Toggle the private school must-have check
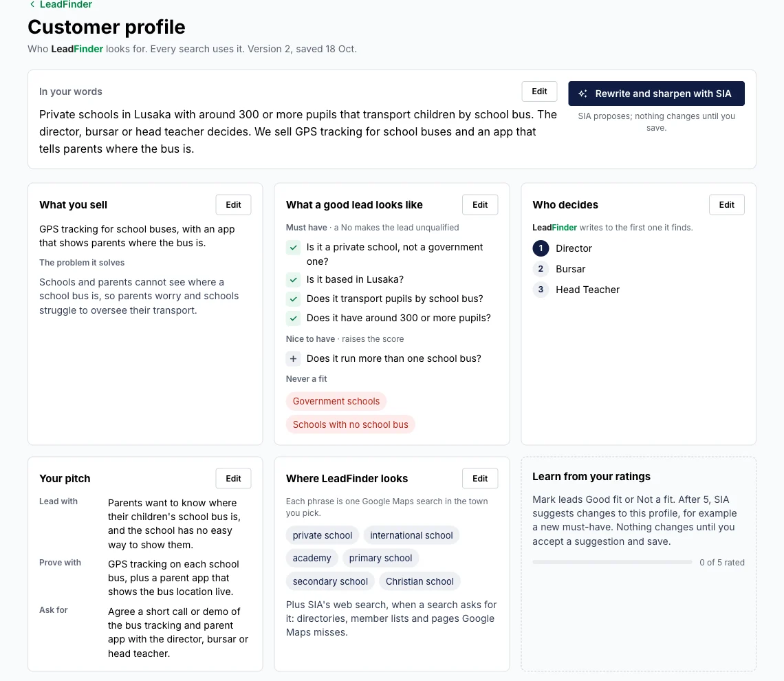The image size is (784, 681). click(294, 248)
